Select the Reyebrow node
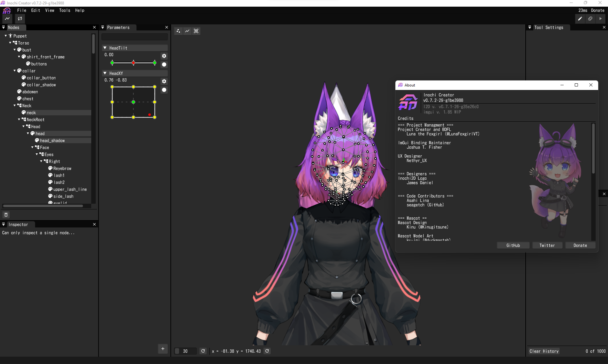Viewport: 608px width, 364px height. pyautogui.click(x=62, y=168)
